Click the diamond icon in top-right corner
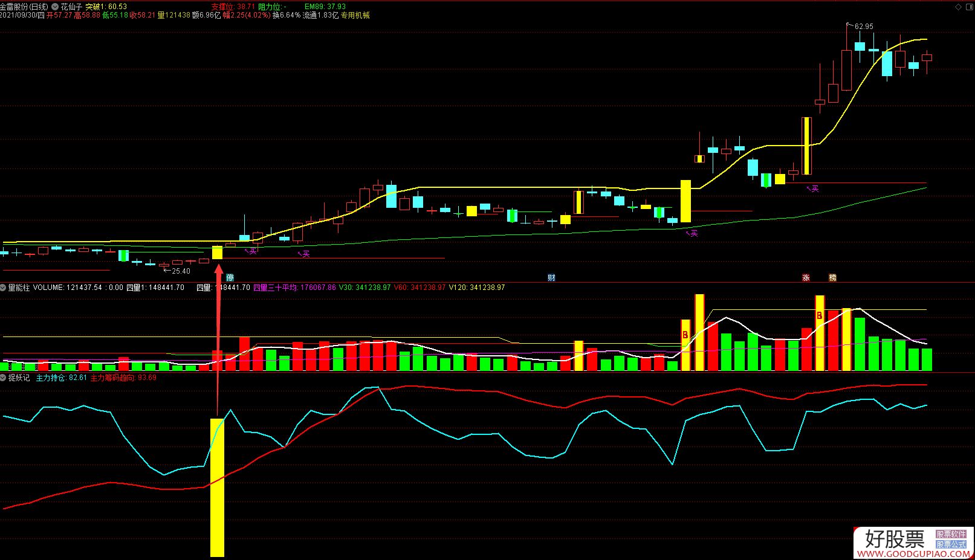975x560 pixels. point(957,7)
